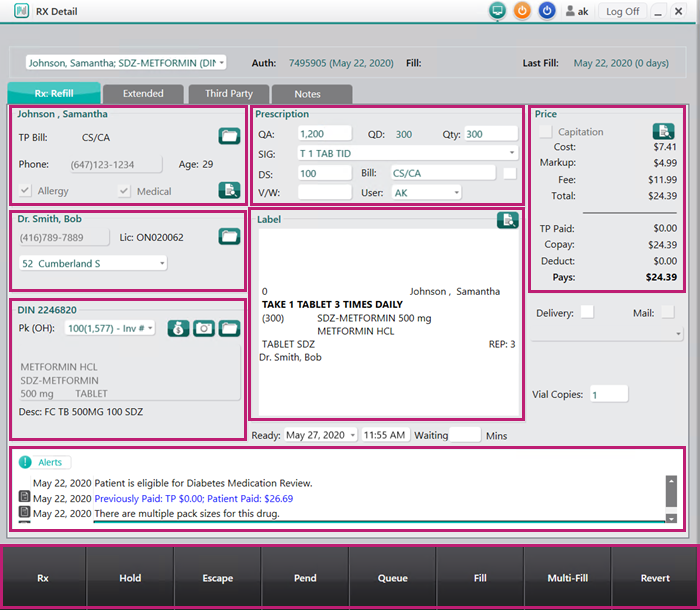Click the Log Off button
The image size is (700, 610).
click(622, 11)
